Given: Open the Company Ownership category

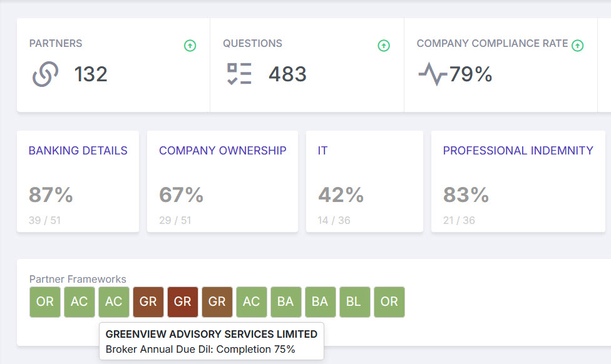Looking at the screenshot, I should click(222, 151).
